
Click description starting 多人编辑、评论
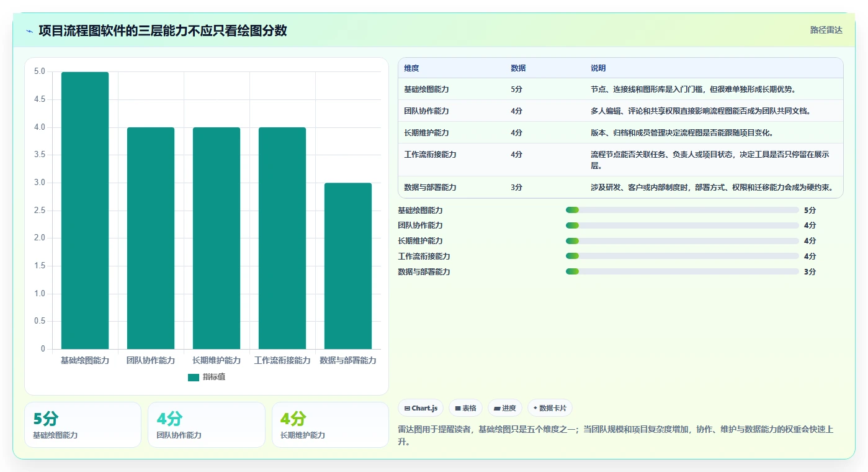tap(701, 111)
